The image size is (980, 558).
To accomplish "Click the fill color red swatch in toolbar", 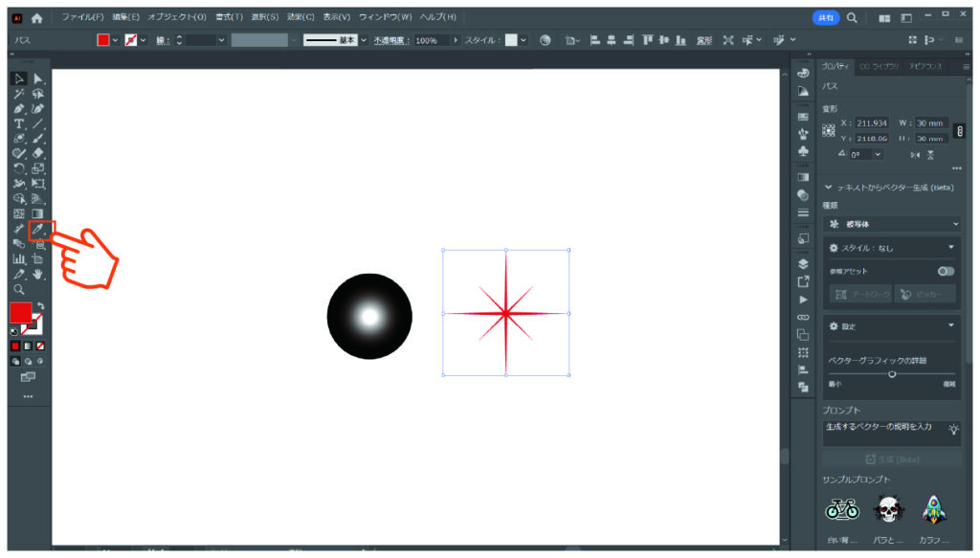I will [21, 313].
